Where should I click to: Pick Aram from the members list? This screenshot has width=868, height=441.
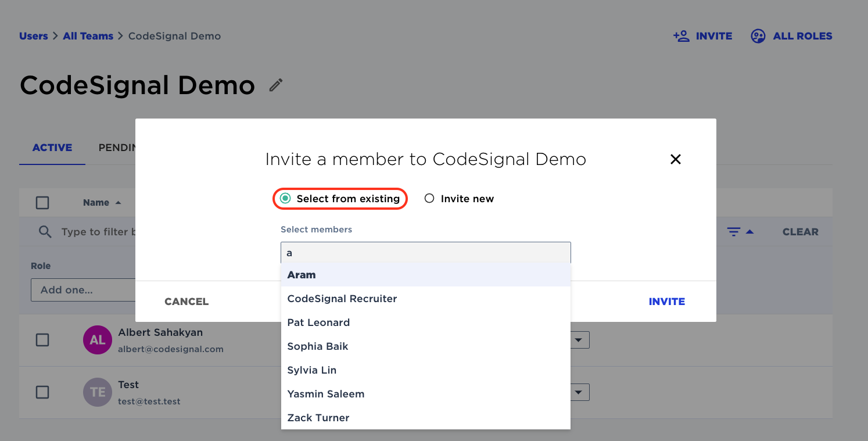tap(426, 275)
